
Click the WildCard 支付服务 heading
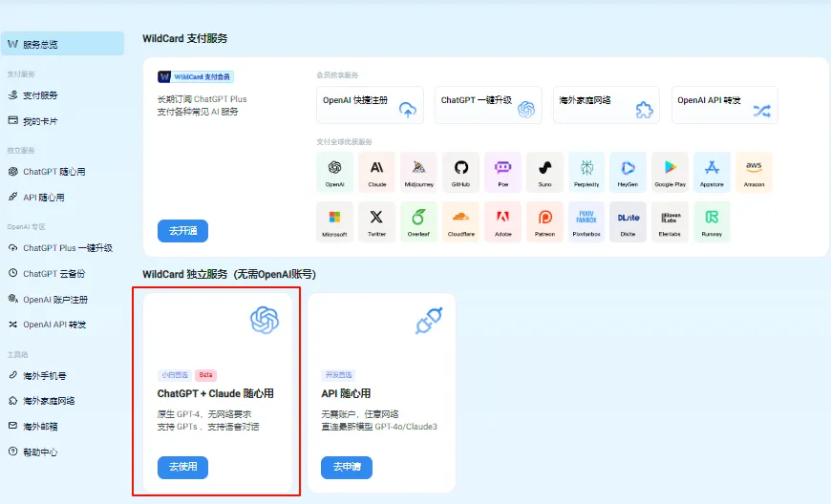click(x=185, y=38)
